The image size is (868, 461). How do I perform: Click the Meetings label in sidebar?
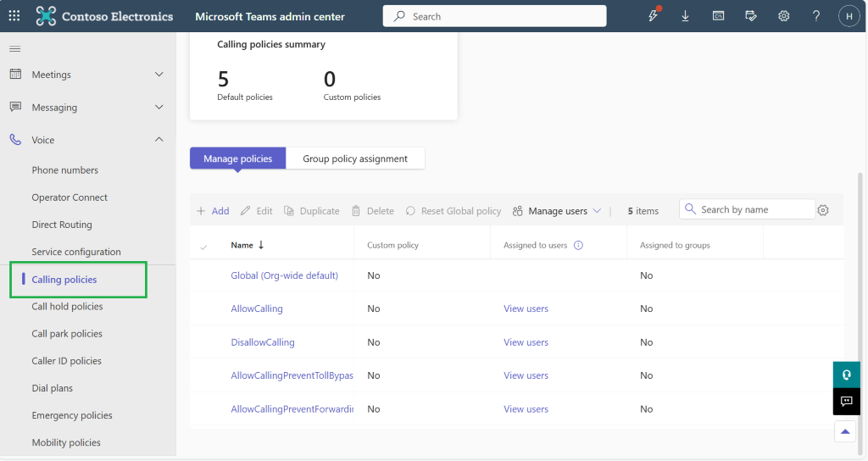click(x=51, y=75)
